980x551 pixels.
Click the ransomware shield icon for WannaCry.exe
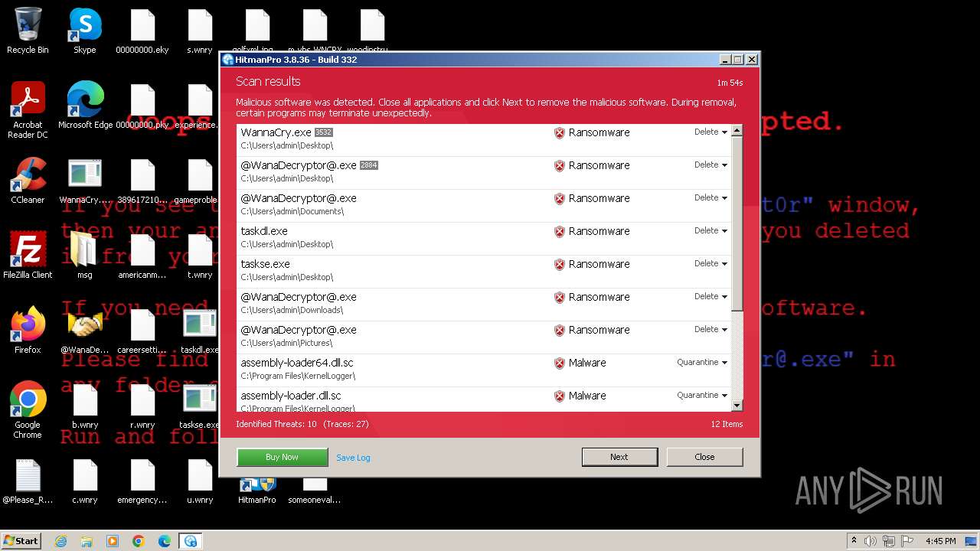point(560,133)
